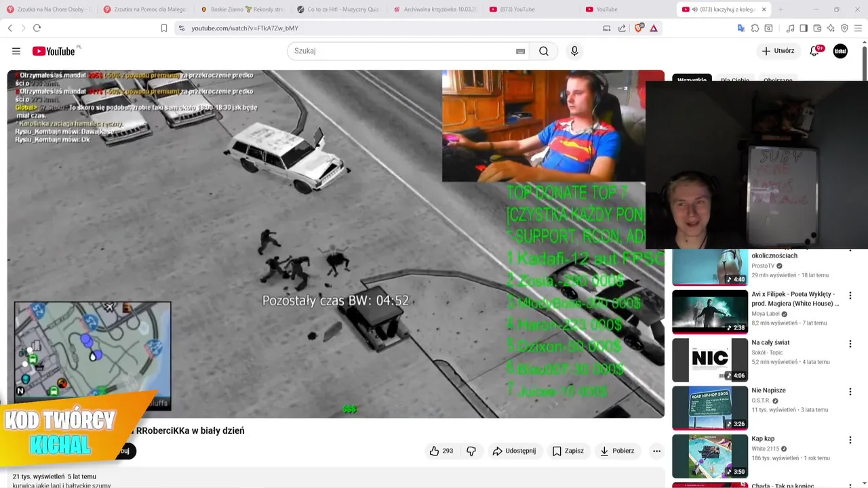Open the music note playlist icon
The width and height of the screenshot is (868, 488).
click(x=790, y=28)
